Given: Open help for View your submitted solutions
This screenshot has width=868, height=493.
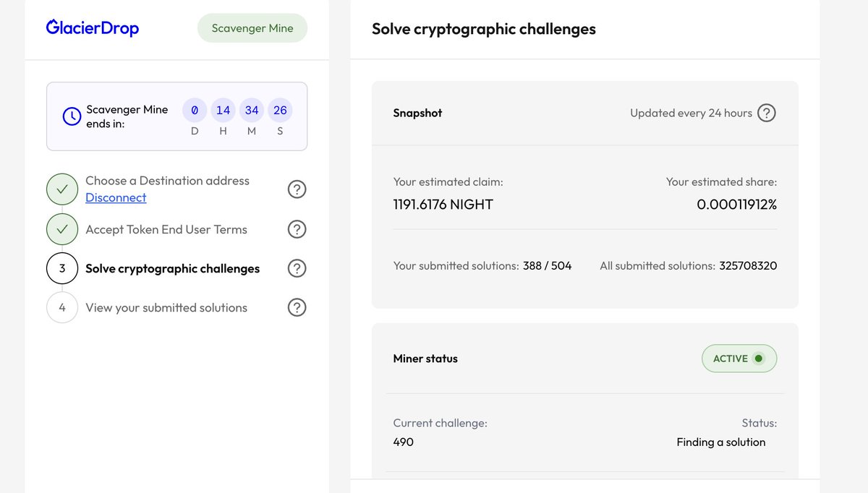Looking at the screenshot, I should [x=297, y=307].
